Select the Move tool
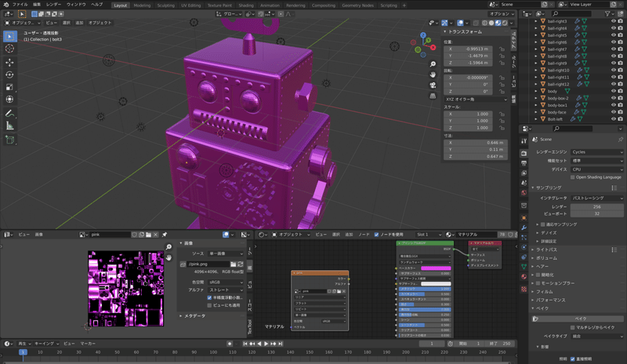Viewport: 627px width, 364px height. [x=9, y=63]
